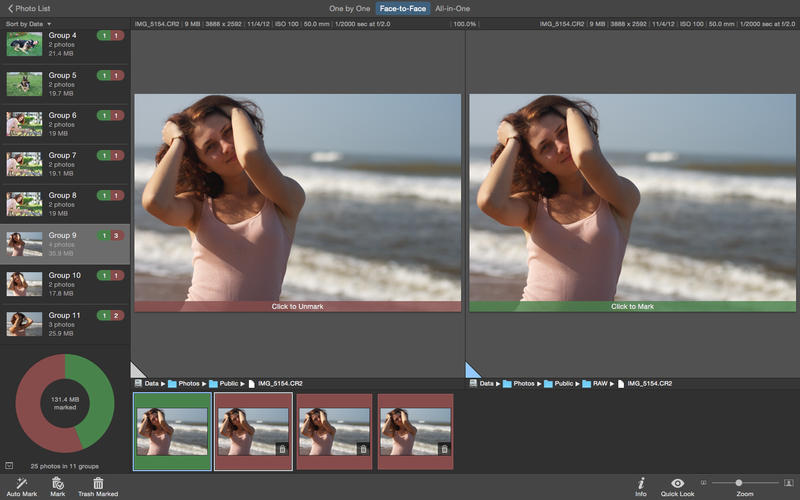Switch to All-in-One view
This screenshot has height=500, width=800.
coord(452,8)
